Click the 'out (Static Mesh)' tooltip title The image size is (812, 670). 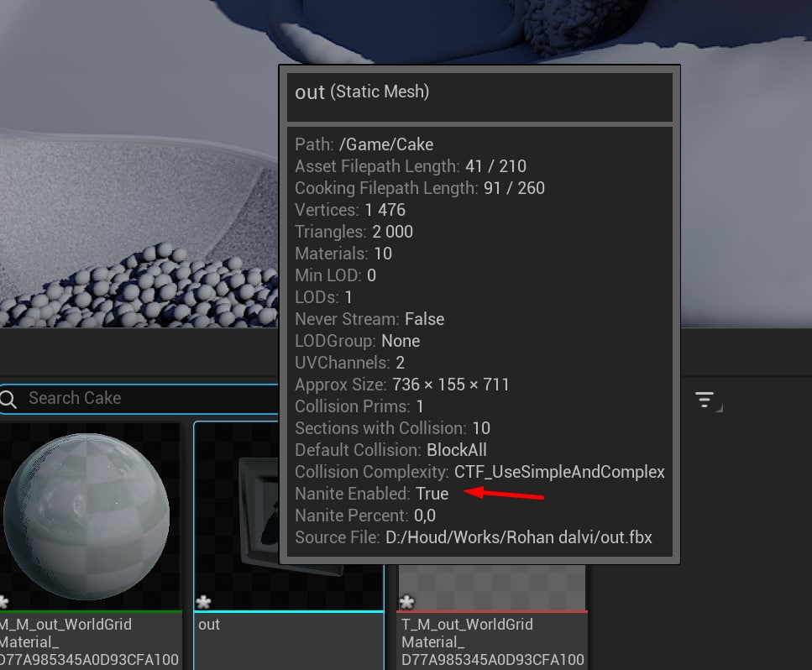pyautogui.click(x=362, y=92)
